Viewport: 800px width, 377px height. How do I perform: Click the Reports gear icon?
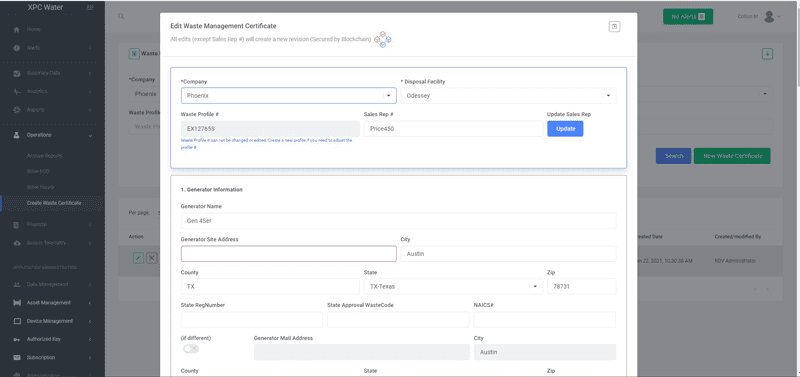tap(16, 110)
